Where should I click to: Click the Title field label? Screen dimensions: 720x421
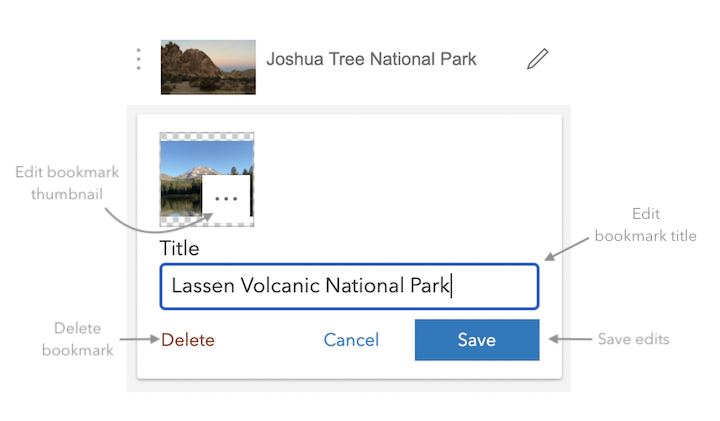point(179,248)
